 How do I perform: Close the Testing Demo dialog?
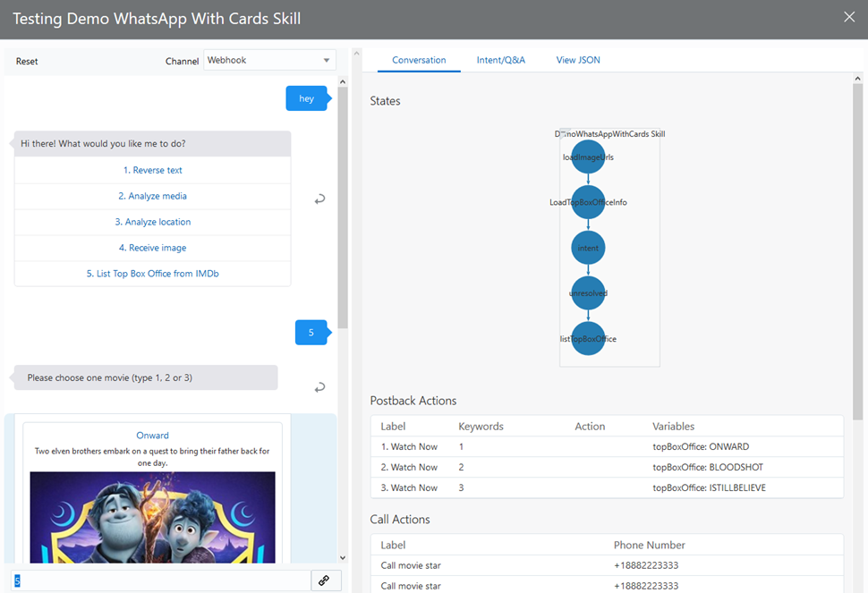849,17
